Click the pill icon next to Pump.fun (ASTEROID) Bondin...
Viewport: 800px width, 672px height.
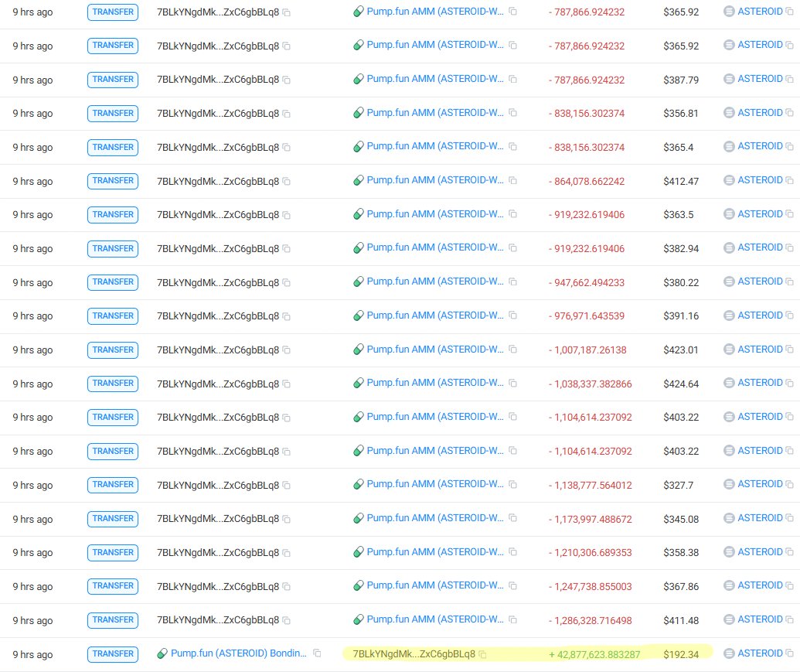tap(162, 653)
